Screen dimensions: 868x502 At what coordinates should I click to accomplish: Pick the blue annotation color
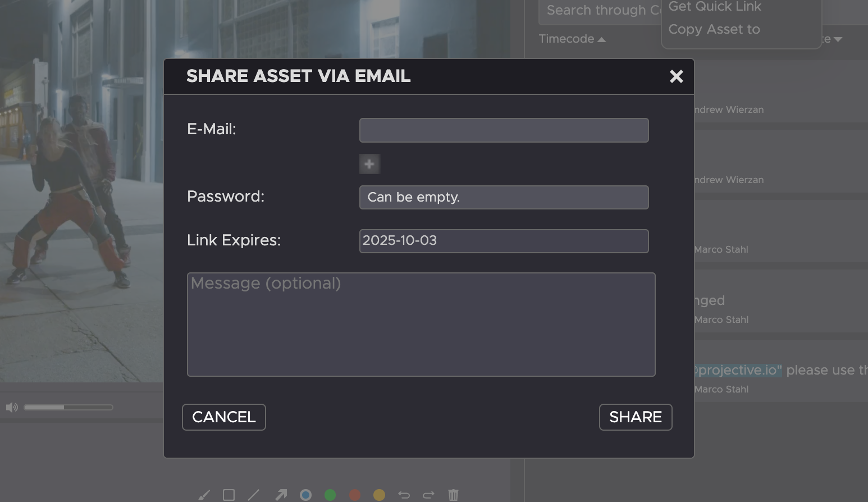(305, 495)
